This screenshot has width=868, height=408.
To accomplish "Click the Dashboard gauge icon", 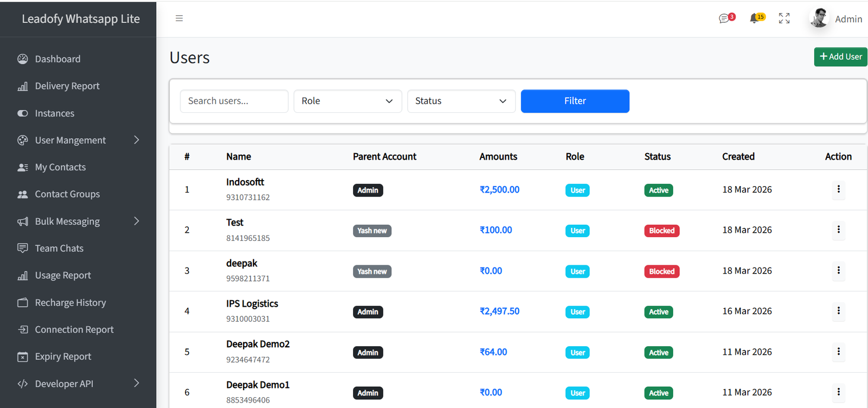I will (x=22, y=59).
